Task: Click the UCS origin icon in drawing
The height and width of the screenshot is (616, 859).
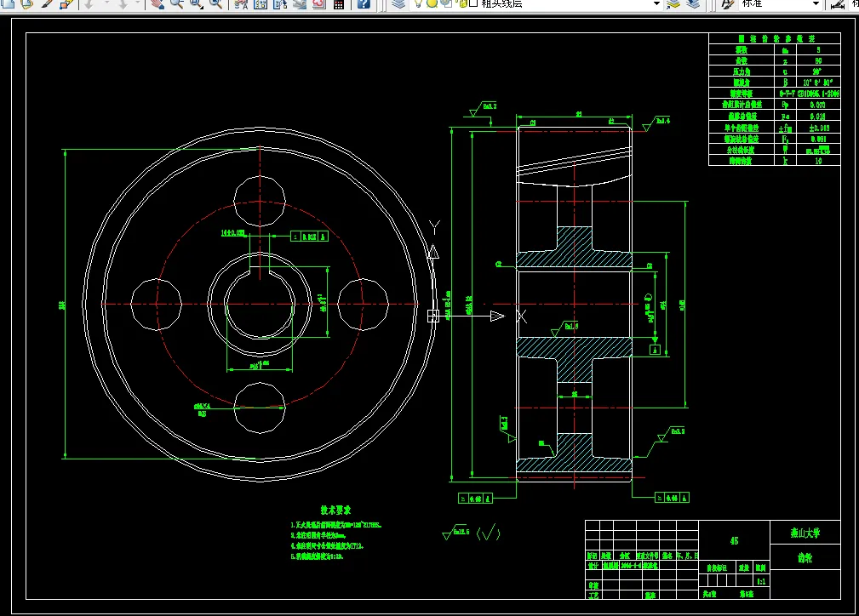Action: pyautogui.click(x=433, y=316)
